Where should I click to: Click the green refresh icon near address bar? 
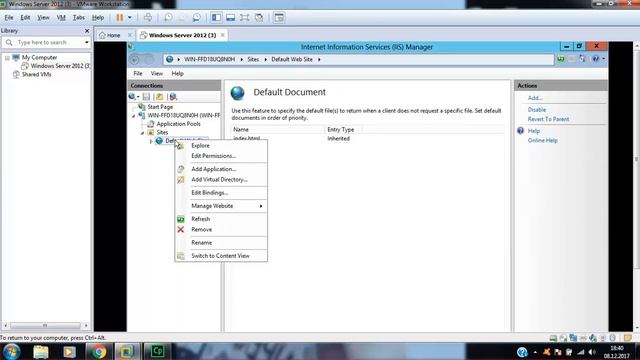[561, 59]
